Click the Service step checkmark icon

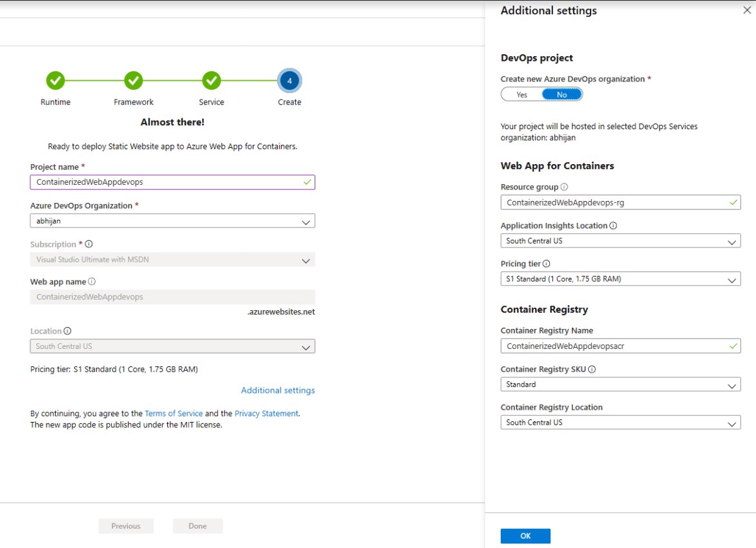211,81
